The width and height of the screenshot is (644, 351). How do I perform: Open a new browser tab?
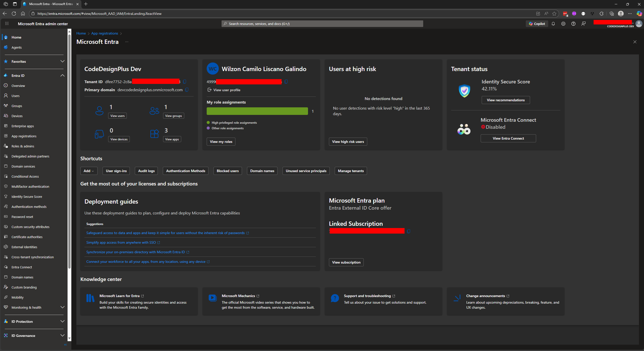pyautogui.click(x=86, y=4)
